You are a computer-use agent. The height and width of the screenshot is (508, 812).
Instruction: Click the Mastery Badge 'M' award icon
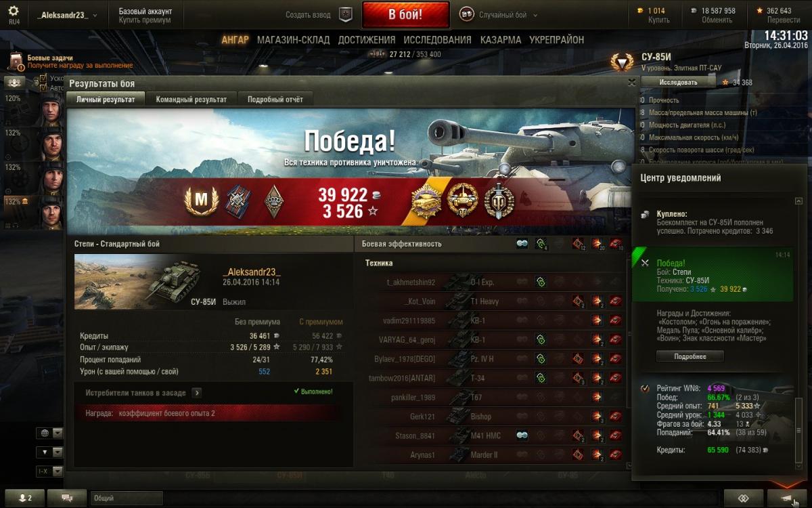[x=202, y=201]
